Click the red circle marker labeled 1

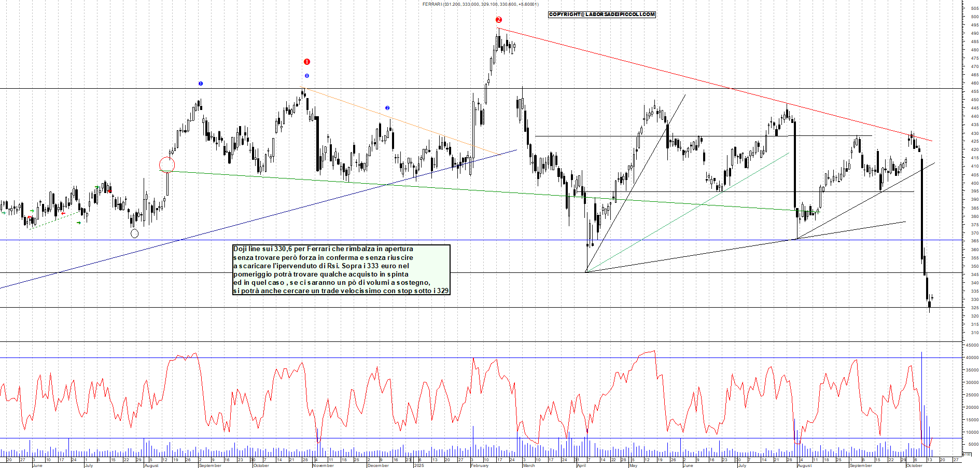[306, 62]
